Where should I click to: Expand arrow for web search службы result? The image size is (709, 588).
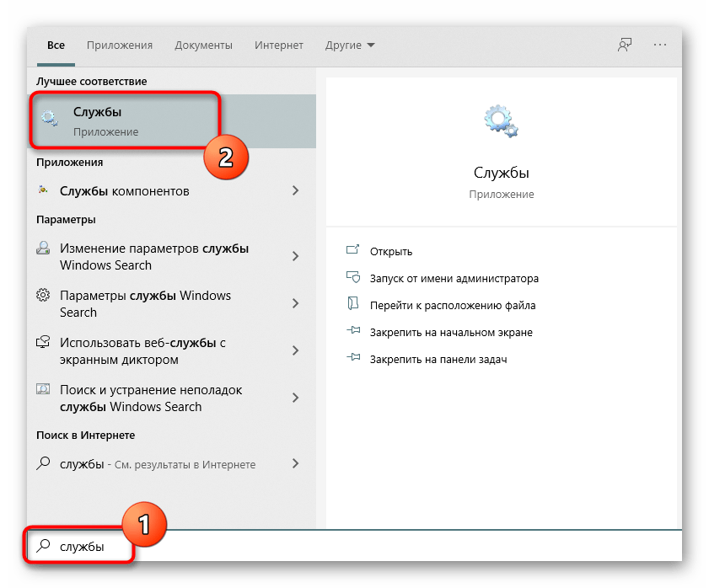click(295, 464)
